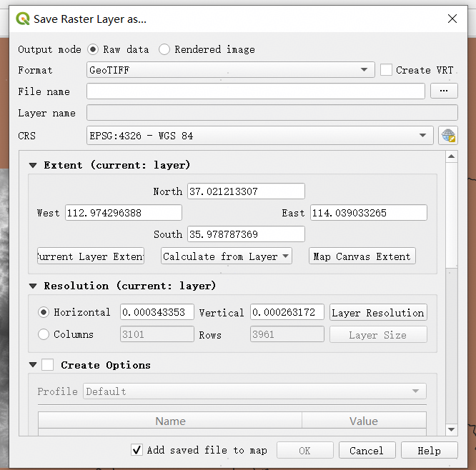Enable the Create VRT checkbox
The width and height of the screenshot is (476, 470).
[x=386, y=70]
